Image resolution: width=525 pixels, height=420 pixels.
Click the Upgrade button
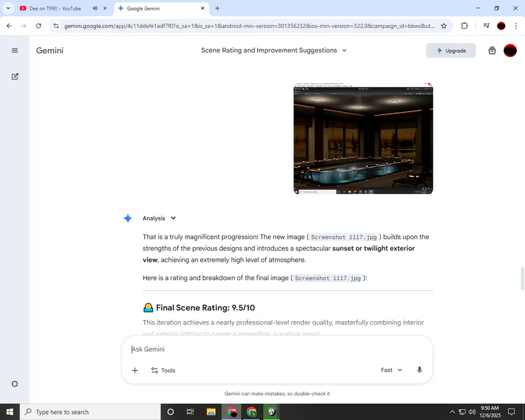(451, 51)
